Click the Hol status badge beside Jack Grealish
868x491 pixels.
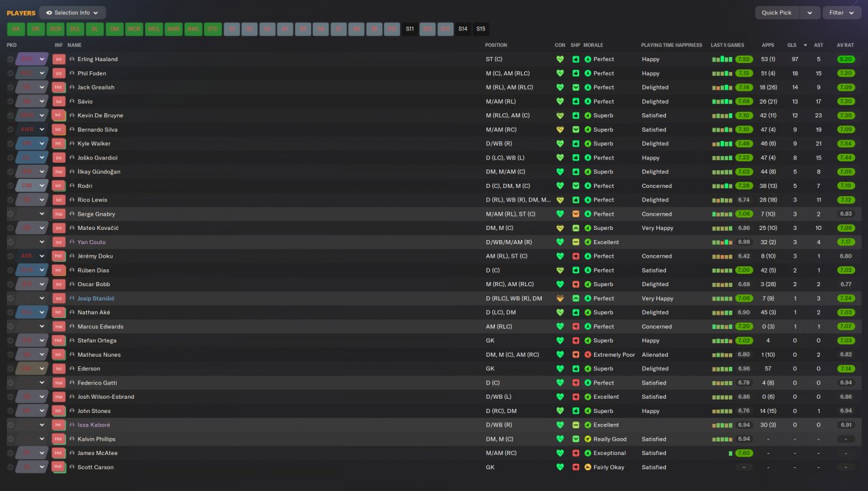tap(59, 87)
